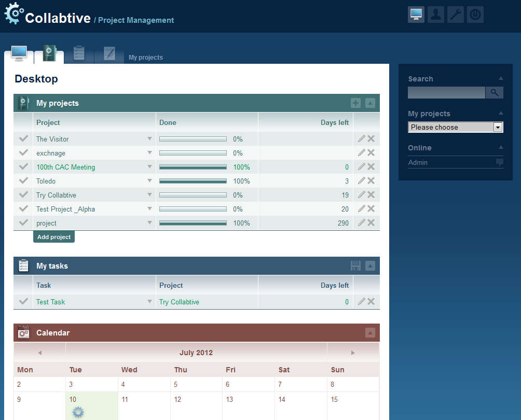Viewport: 521px width, 420px height.
Task: Click the save icon in My tasks header
Action: pyautogui.click(x=355, y=266)
